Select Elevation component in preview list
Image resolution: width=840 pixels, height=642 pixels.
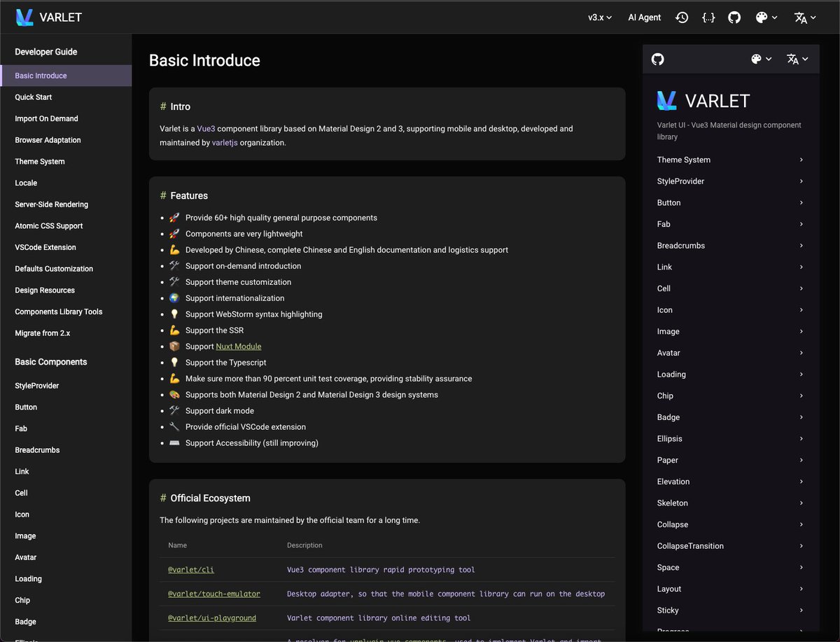tap(731, 482)
